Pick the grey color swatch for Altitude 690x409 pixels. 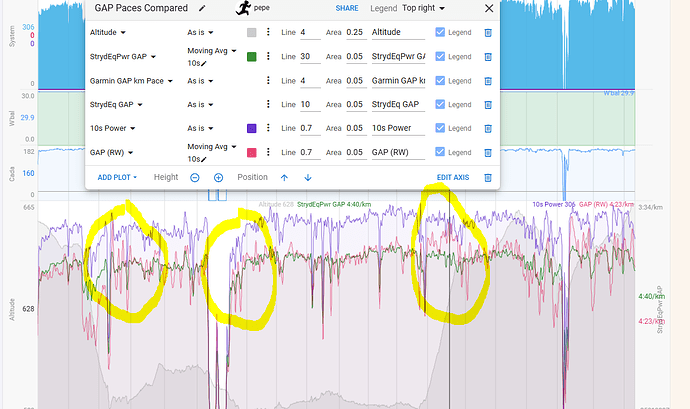click(x=252, y=33)
